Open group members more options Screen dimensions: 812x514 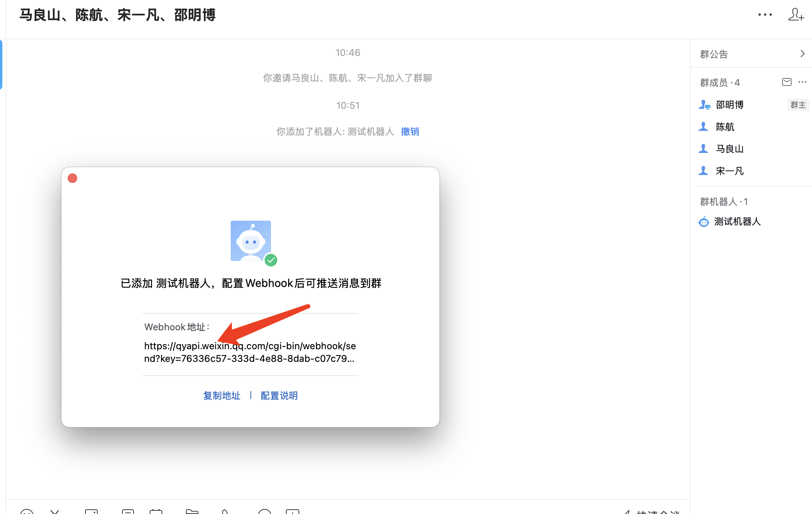[x=802, y=82]
